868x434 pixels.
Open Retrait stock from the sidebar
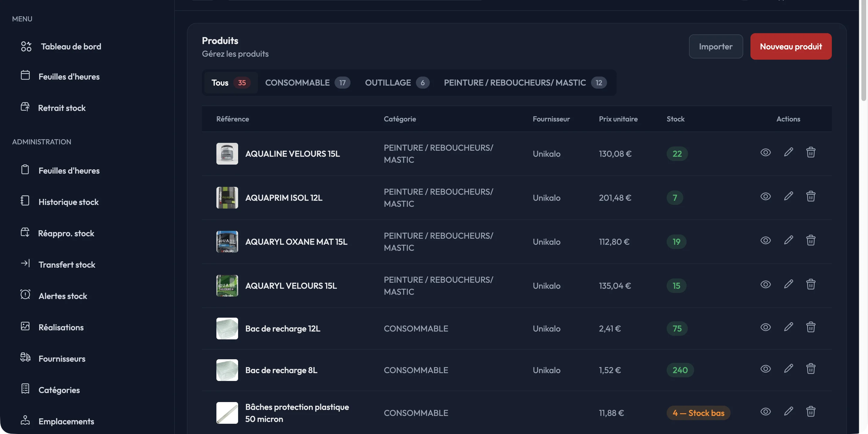click(x=62, y=108)
